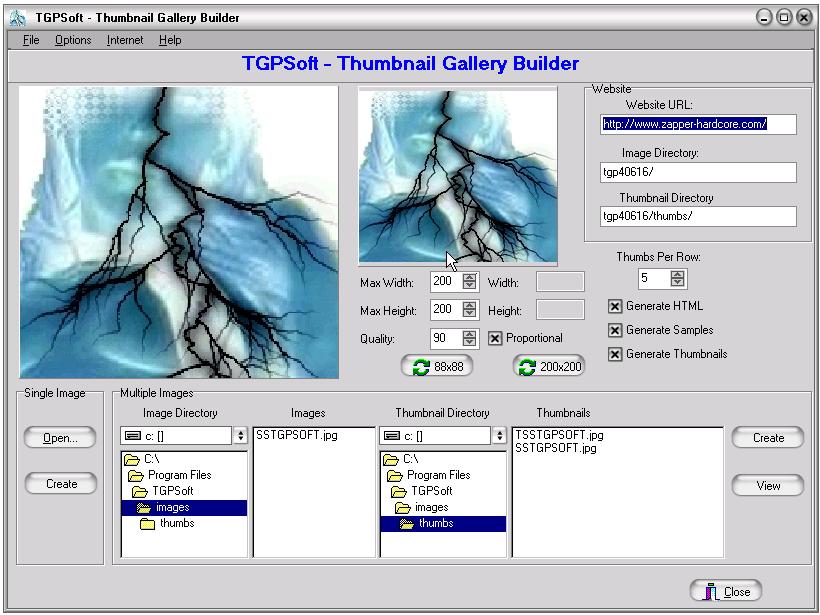This screenshot has width=820, height=615.
Task: Click the application icon in title bar
Action: pyautogui.click(x=18, y=17)
